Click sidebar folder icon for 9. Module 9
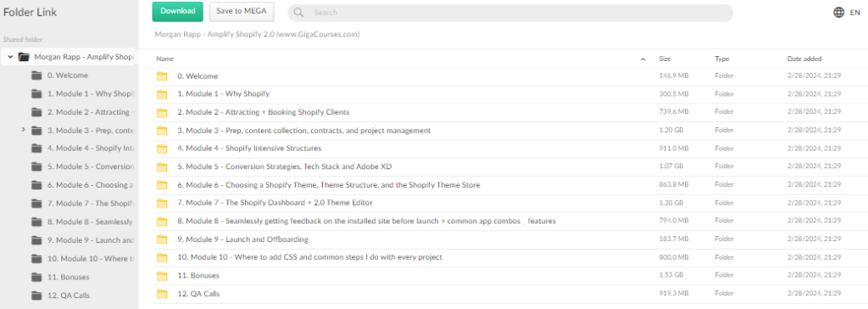The image size is (868, 309). click(x=37, y=240)
